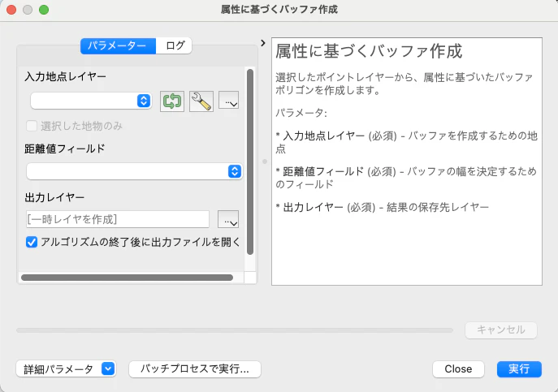The image size is (558, 392).
Task: Click the バッチプロセスで実行... button
Action: 195,369
